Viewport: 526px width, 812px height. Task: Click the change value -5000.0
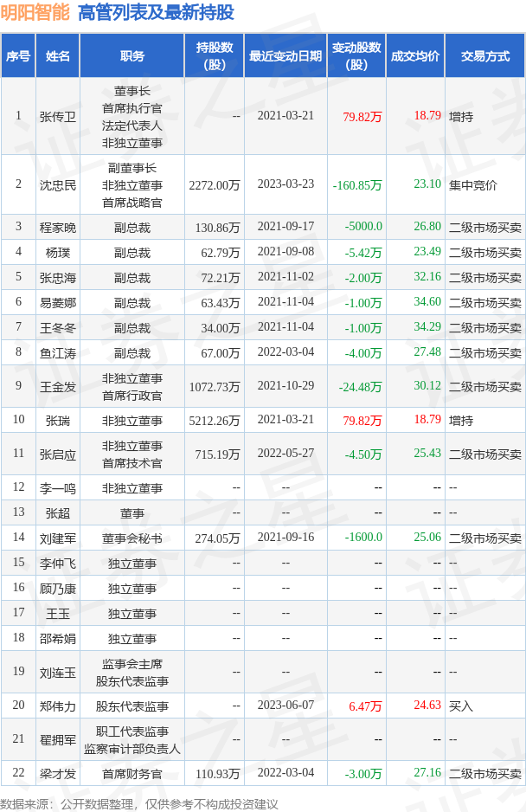(363, 226)
